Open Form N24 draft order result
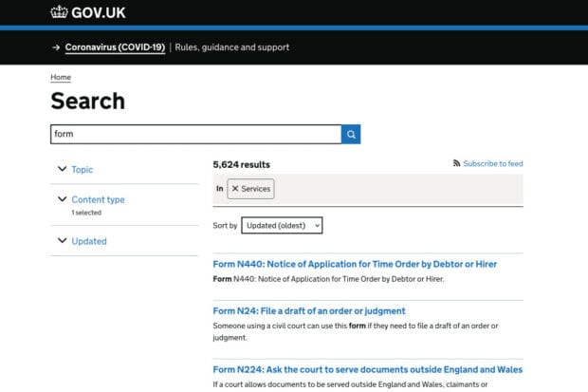 coord(309,311)
